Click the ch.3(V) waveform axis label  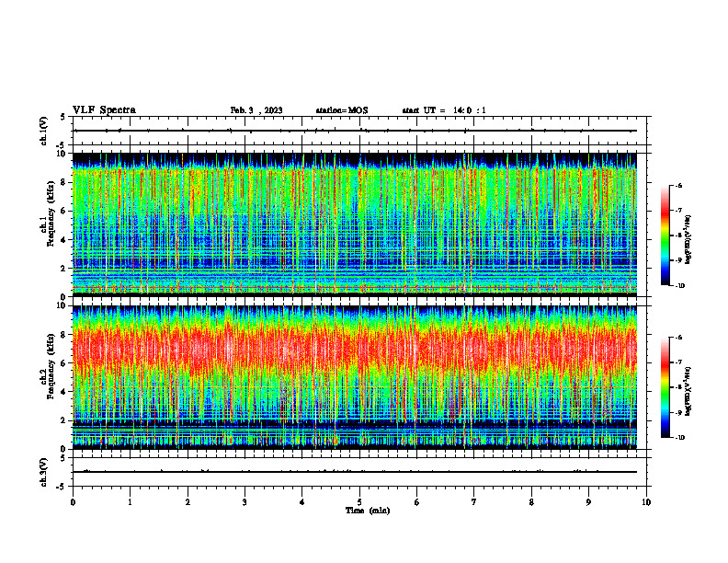coord(44,472)
